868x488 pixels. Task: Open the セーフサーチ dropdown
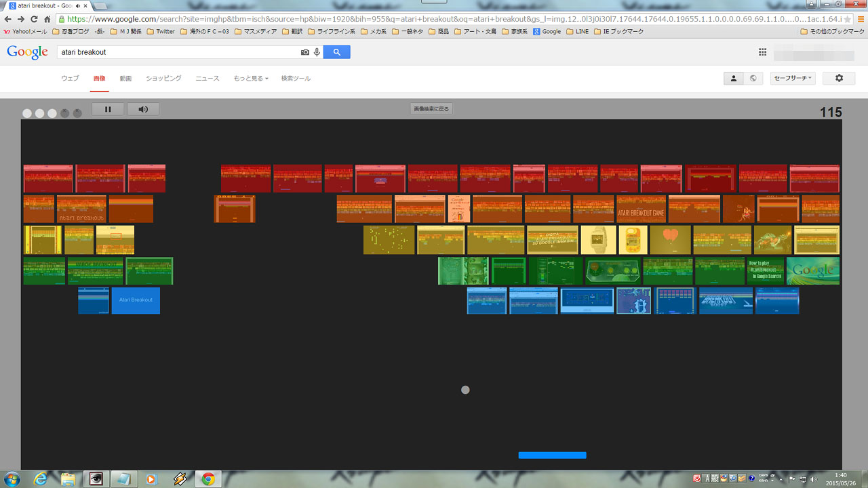click(x=793, y=78)
